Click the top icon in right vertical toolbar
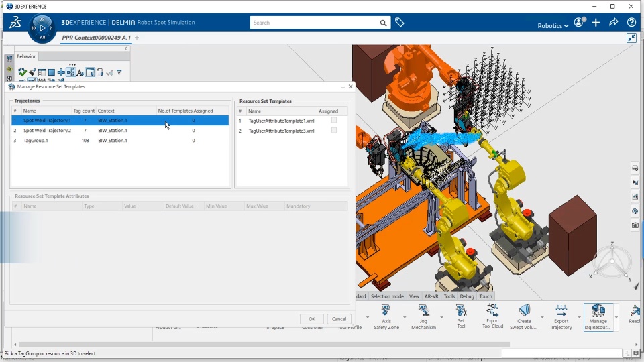Viewport: 644px width, 362px height. tap(635, 168)
